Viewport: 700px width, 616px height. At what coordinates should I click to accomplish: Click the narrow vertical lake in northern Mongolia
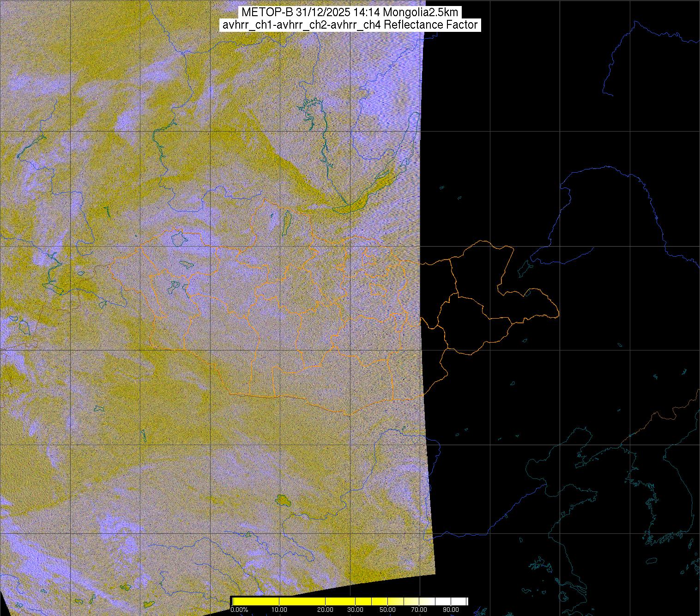point(287,223)
